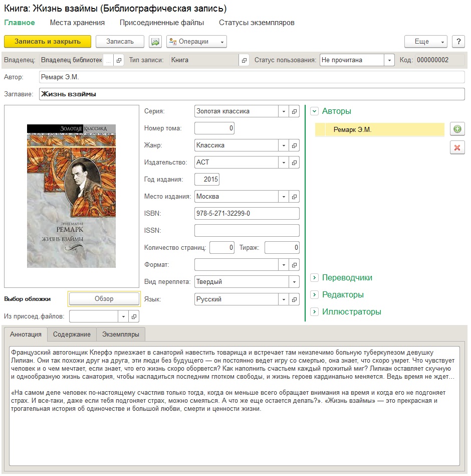Add an author with green plus
This screenshot has height=476, width=471.
457,129
